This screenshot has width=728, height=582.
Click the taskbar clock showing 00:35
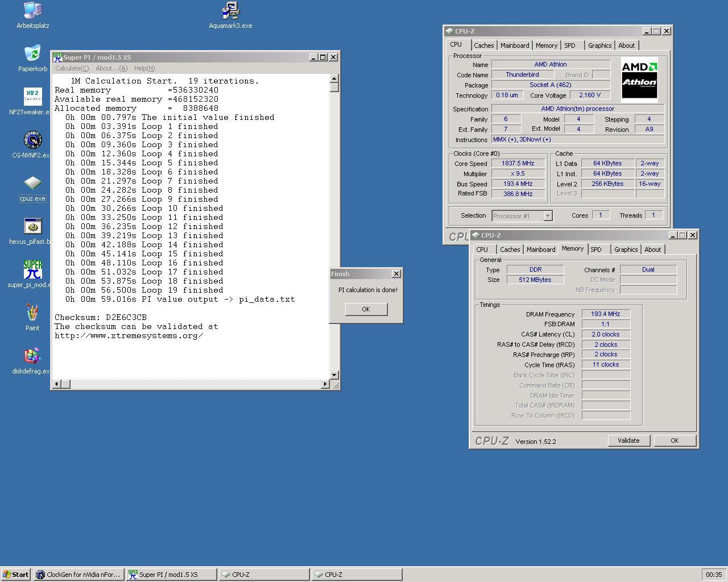tap(714, 575)
